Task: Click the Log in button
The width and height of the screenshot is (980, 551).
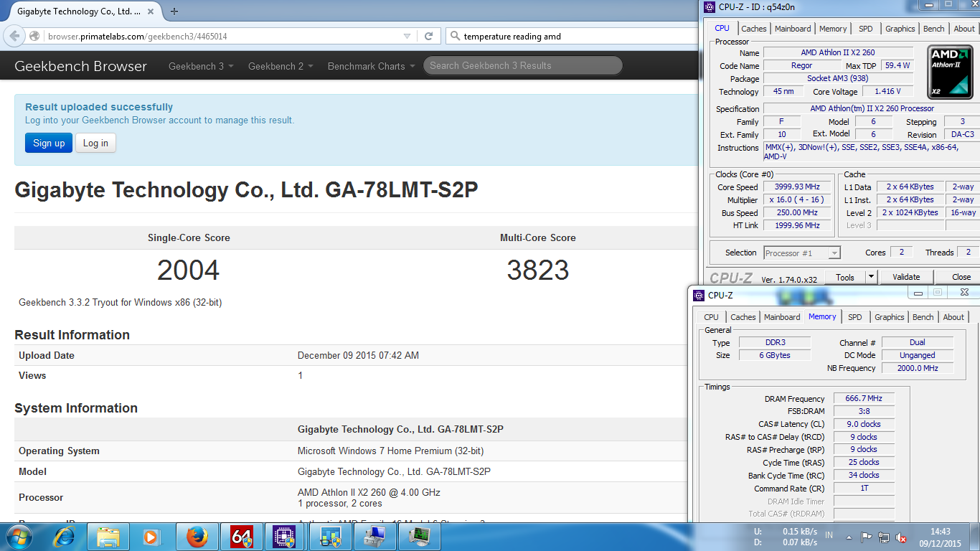Action: [95, 143]
